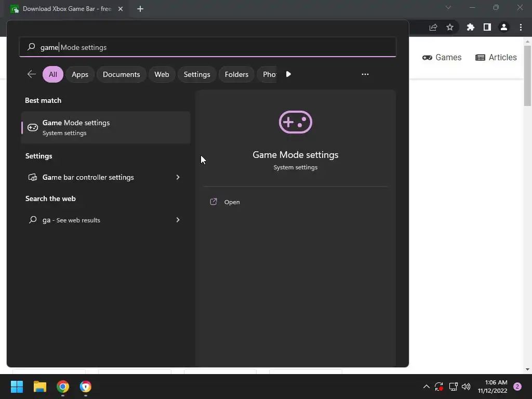Screen dimensions: 532x399
Task: Open notification badge showing 2
Action: 517,387
